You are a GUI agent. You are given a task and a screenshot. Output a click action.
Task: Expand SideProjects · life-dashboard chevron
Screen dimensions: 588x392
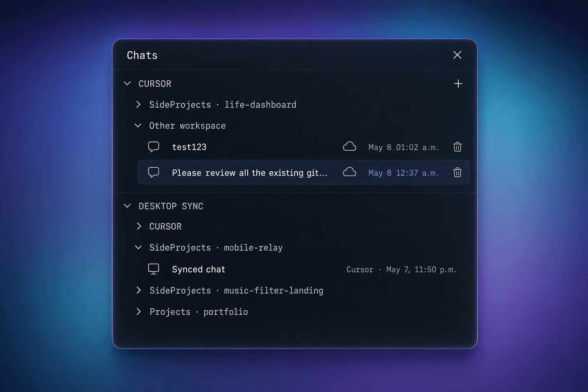click(x=139, y=105)
